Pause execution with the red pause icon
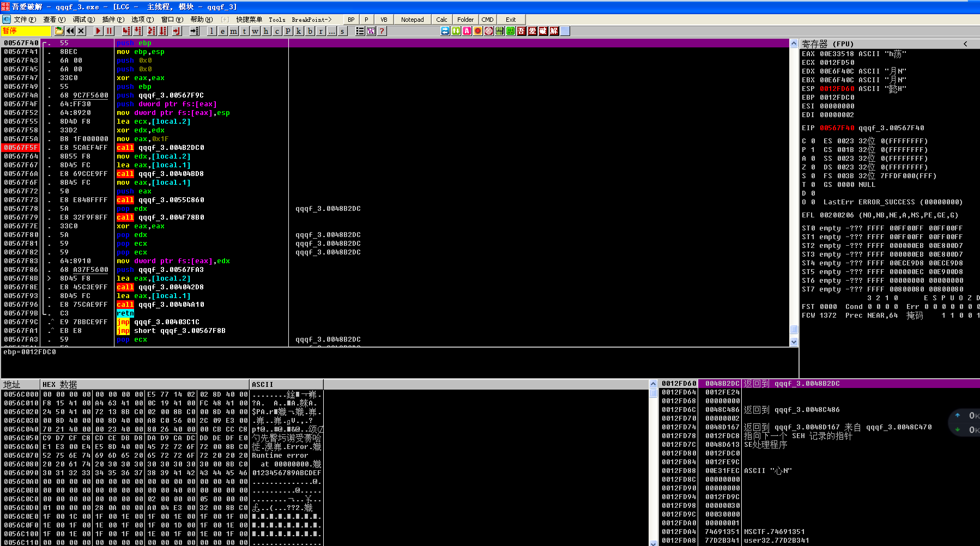 110,31
